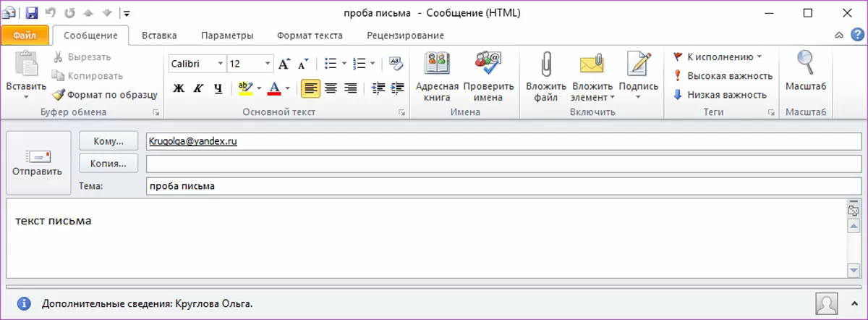The height and width of the screenshot is (320, 868).
Task: Decrease the paragraph indent
Action: (378, 88)
